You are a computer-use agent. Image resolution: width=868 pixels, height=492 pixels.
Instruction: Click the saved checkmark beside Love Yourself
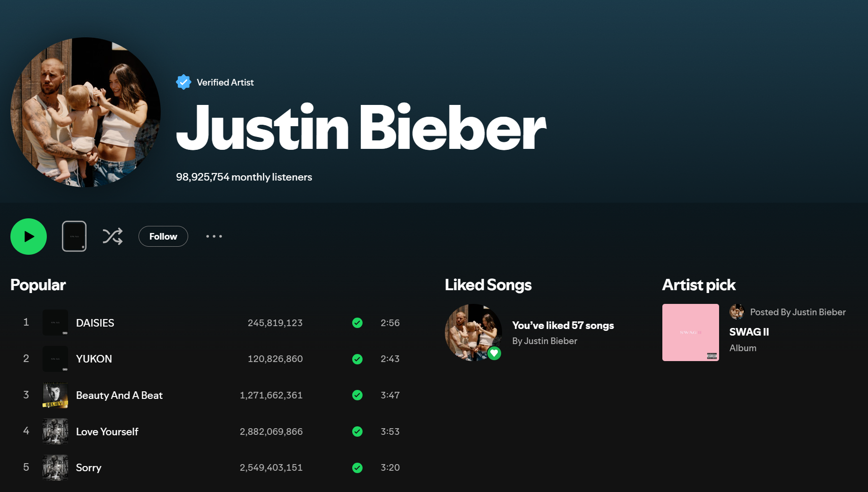(357, 432)
